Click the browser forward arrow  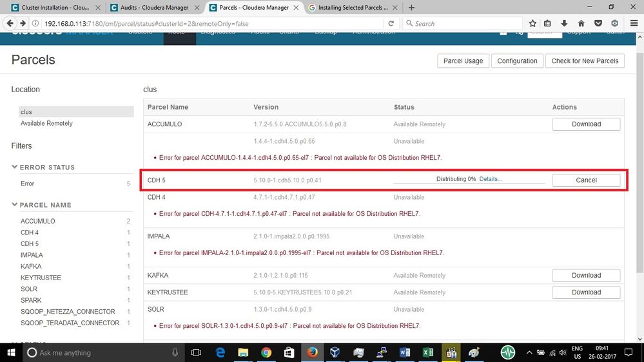[23, 23]
